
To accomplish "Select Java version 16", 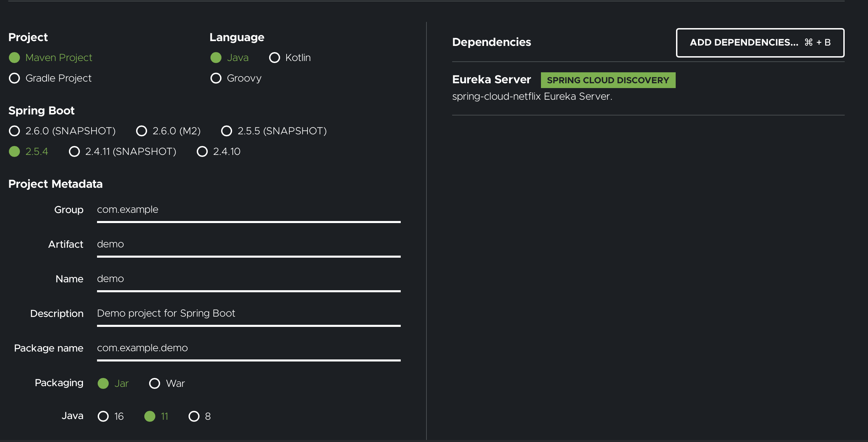I will pyautogui.click(x=103, y=417).
